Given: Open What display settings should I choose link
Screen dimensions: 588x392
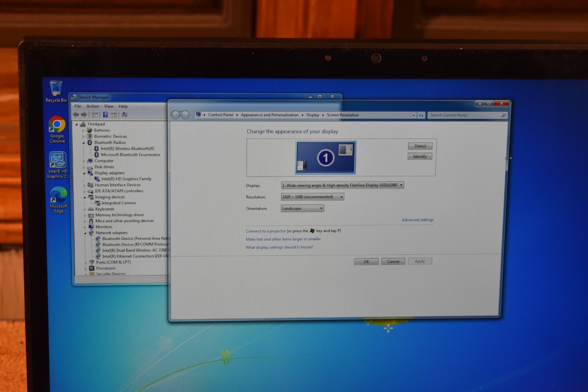Looking at the screenshot, I should 280,247.
